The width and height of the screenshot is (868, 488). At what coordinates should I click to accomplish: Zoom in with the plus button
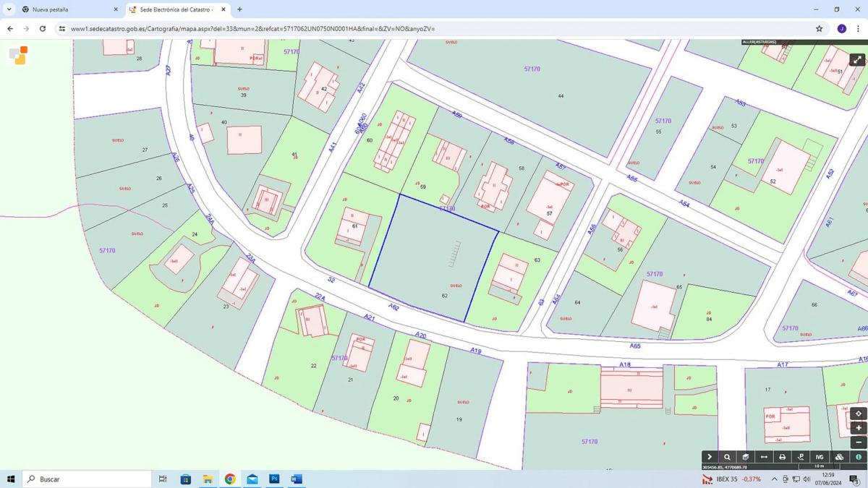pyautogui.click(x=859, y=428)
